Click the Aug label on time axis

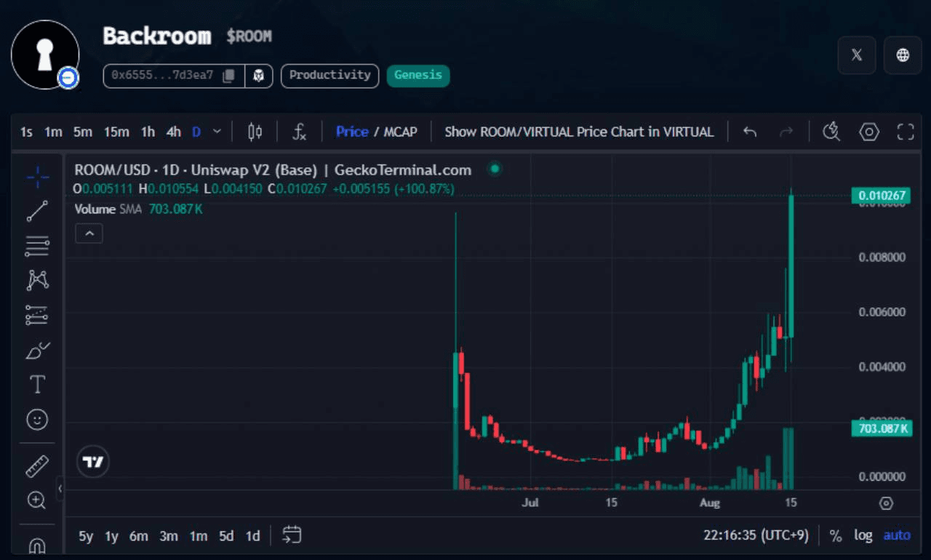(x=709, y=503)
